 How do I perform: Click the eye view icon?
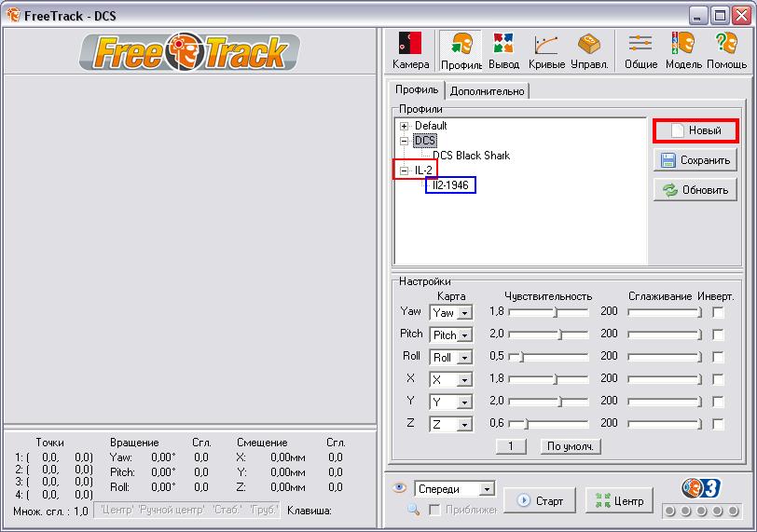click(x=399, y=487)
